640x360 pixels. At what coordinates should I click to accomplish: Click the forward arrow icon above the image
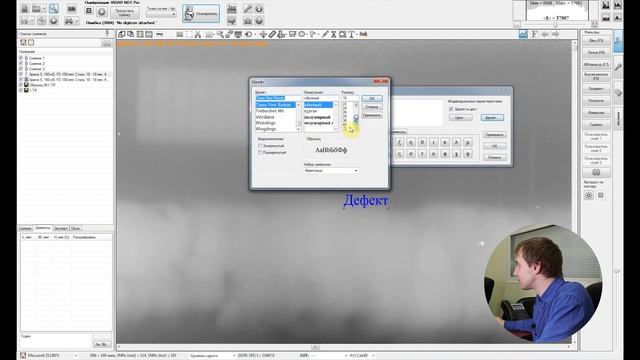(555, 34)
